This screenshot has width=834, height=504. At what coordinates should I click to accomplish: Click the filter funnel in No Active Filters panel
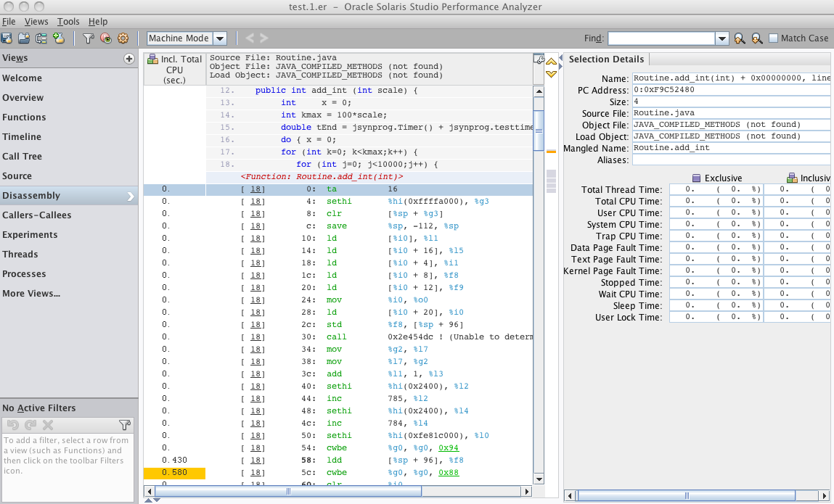tap(125, 425)
